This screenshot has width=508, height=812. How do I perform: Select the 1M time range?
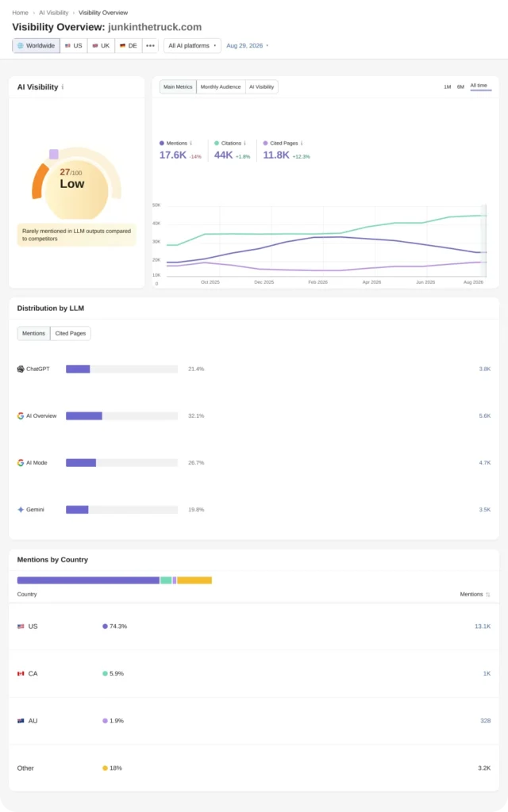(448, 87)
